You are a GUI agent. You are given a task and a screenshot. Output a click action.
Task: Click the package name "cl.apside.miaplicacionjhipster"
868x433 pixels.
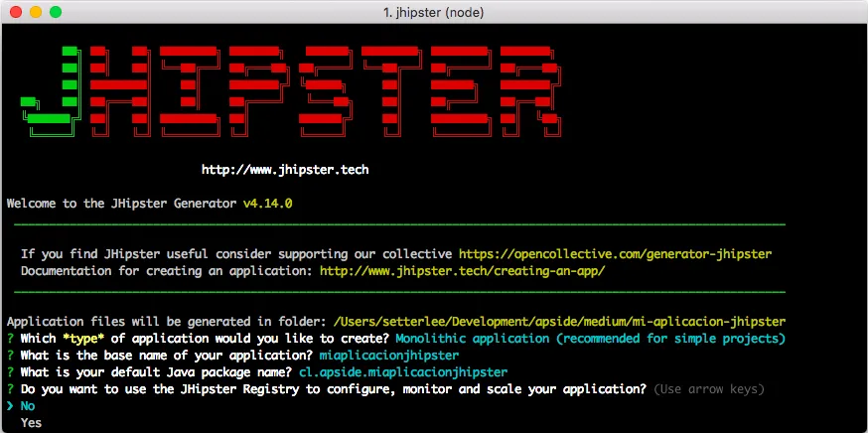[403, 372]
